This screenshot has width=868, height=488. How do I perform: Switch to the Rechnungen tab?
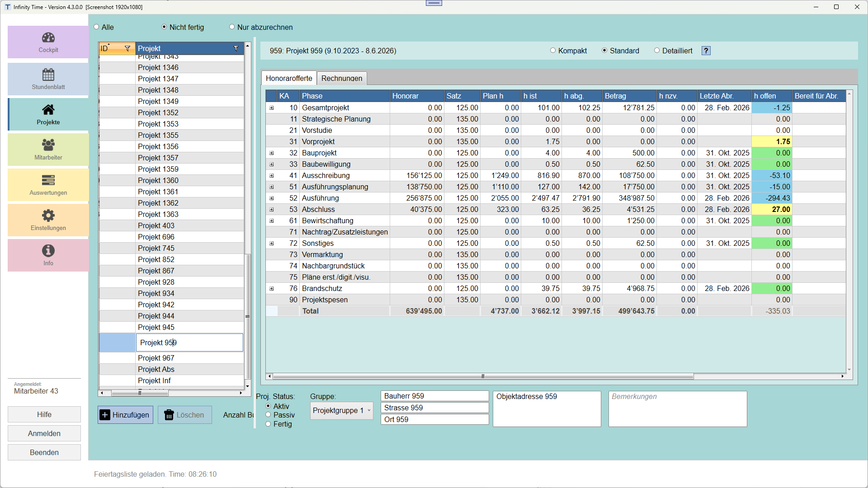tap(342, 78)
